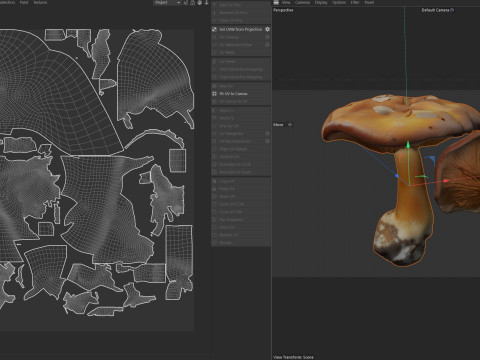This screenshot has height=360, width=480.
Task: Click the down-arrow icon right of Project dropdown
Action: (207, 3)
